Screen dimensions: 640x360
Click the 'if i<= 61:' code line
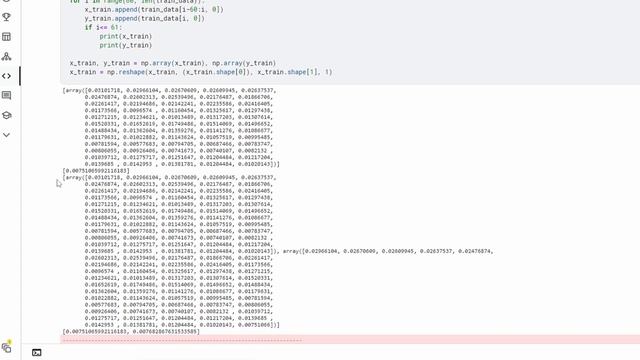(103, 27)
